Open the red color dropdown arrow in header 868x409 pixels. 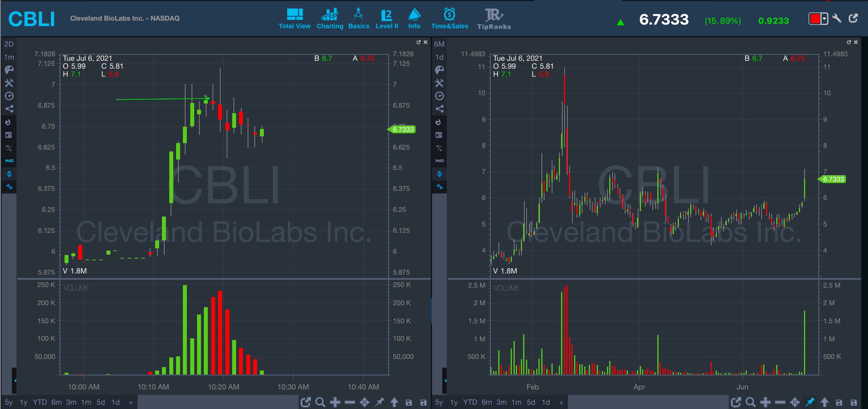[824, 18]
